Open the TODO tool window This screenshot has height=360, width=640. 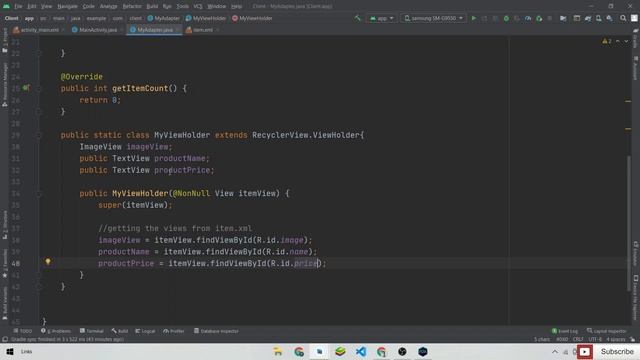[22, 331]
